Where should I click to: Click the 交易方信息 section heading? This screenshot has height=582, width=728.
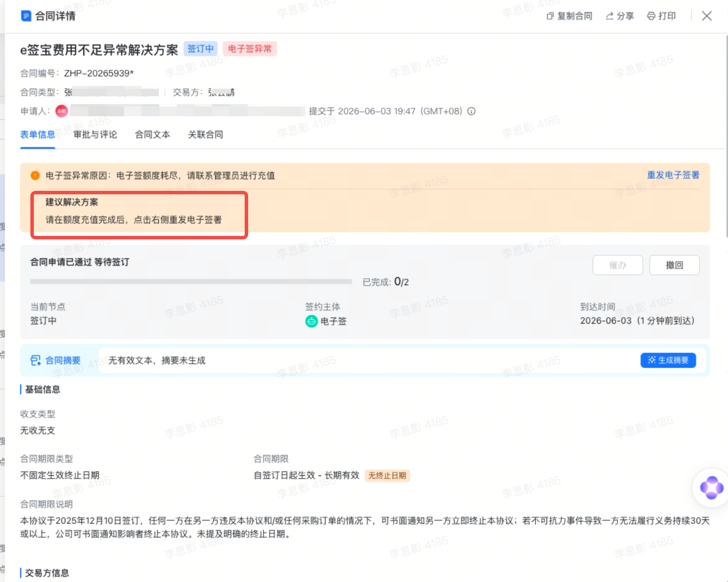[47, 573]
